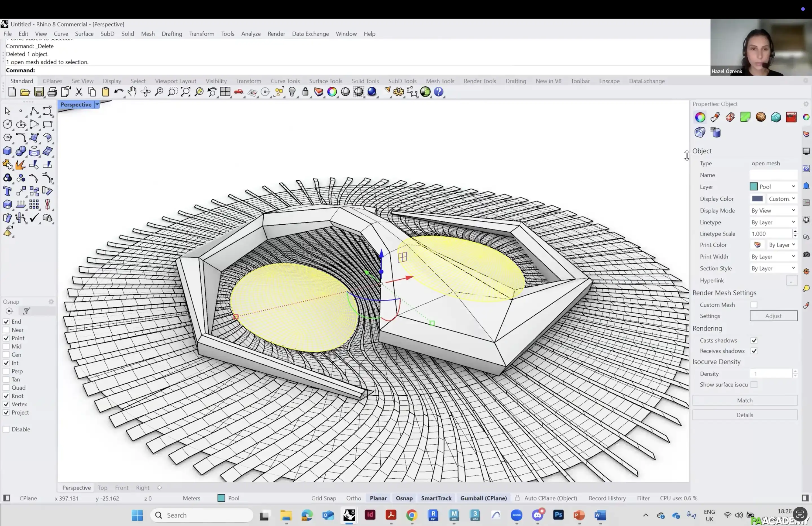
Task: Open Rhino from the Windows taskbar
Action: point(349,515)
